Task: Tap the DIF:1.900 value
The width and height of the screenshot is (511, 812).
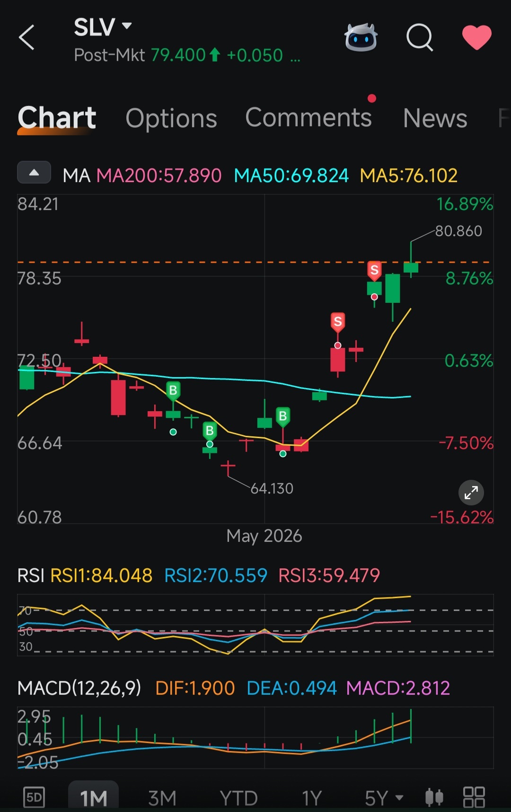Action: tap(195, 688)
